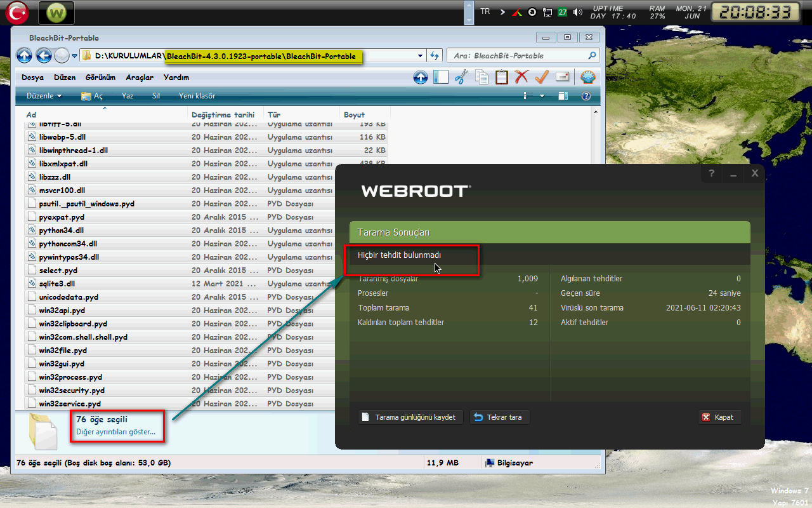Click the Copy documents toolbar icon
This screenshot has width=812, height=508.
481,77
